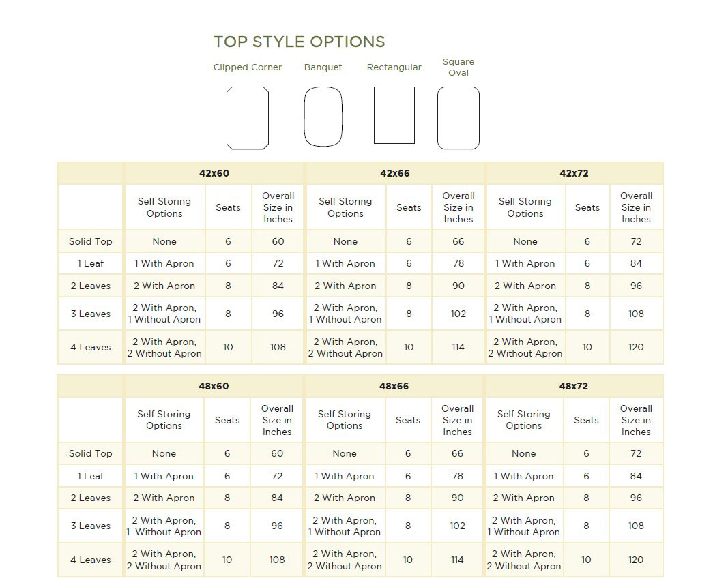Click overall size '114' in 42x66 4 Leaves row
This screenshot has width=728, height=585.
click(x=458, y=348)
